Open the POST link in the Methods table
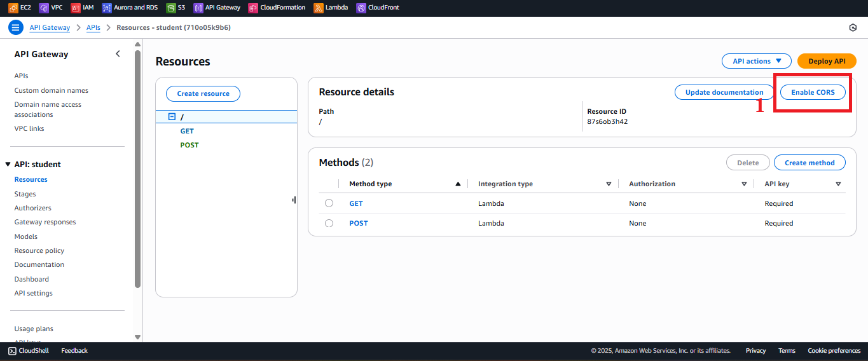868x361 pixels. coord(359,223)
